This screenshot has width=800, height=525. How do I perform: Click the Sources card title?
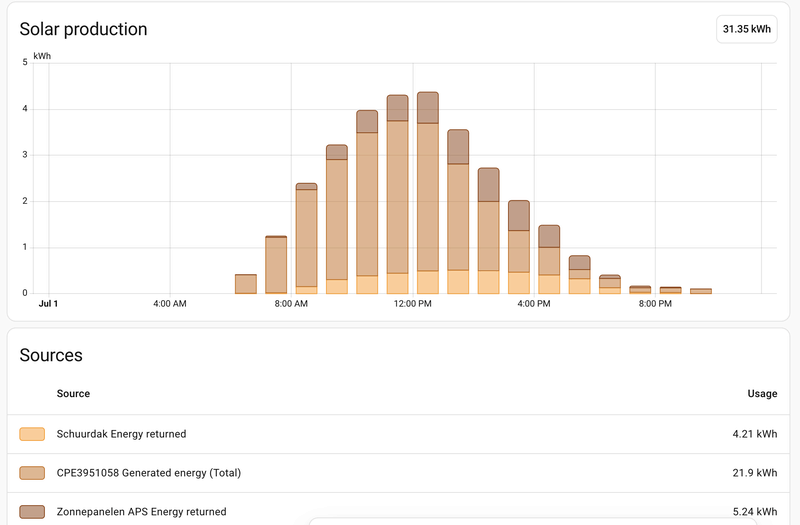51,355
